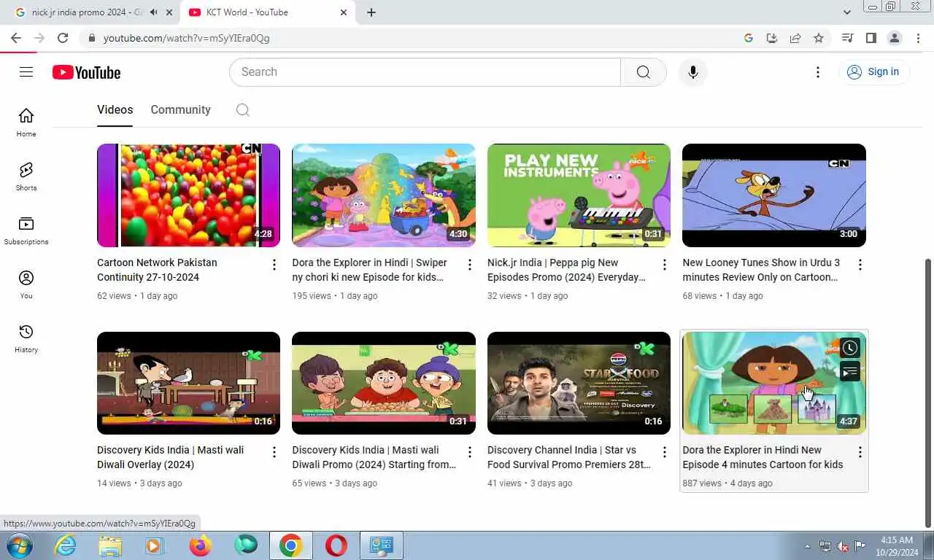Viewport: 934px width, 560px height.
Task: Open Dora the Explorer Swiper ny chori title
Action: [x=370, y=270]
